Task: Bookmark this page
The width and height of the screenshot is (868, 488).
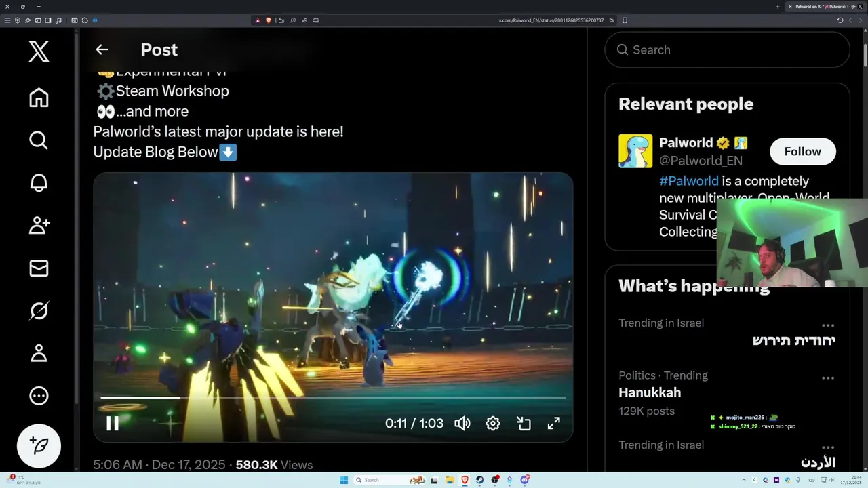Action: click(x=625, y=20)
